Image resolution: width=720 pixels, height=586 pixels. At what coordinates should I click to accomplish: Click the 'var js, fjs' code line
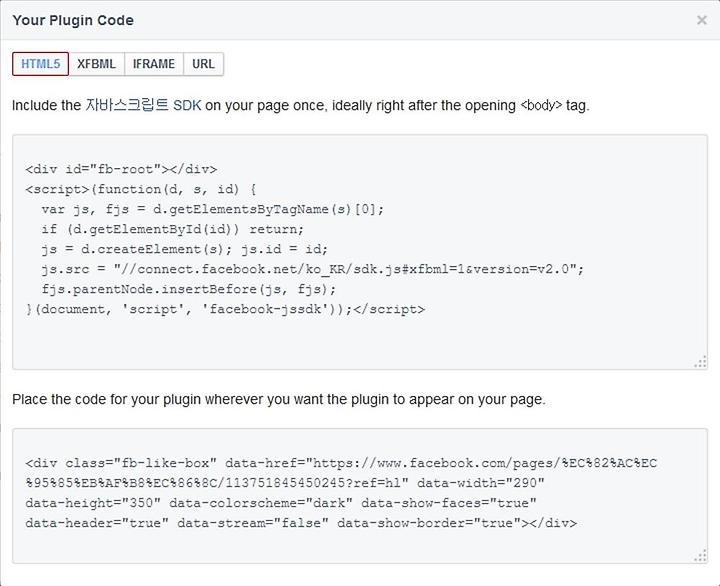pyautogui.click(x=213, y=209)
